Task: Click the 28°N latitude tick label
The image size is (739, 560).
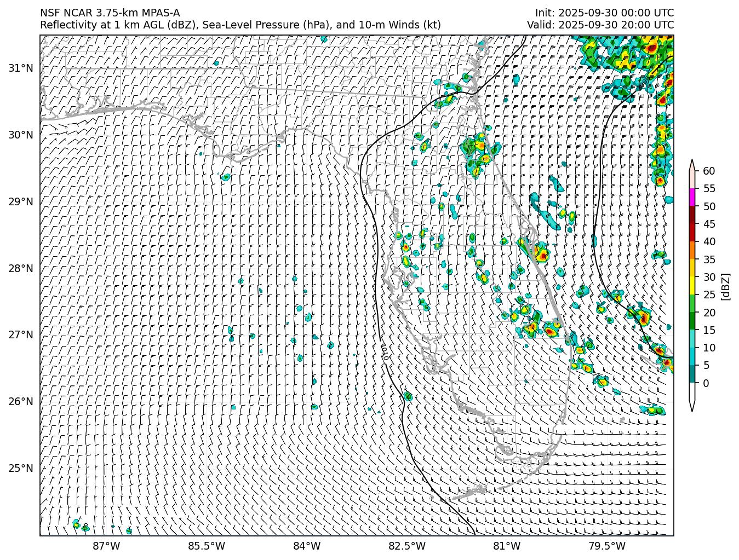Action: pos(20,268)
